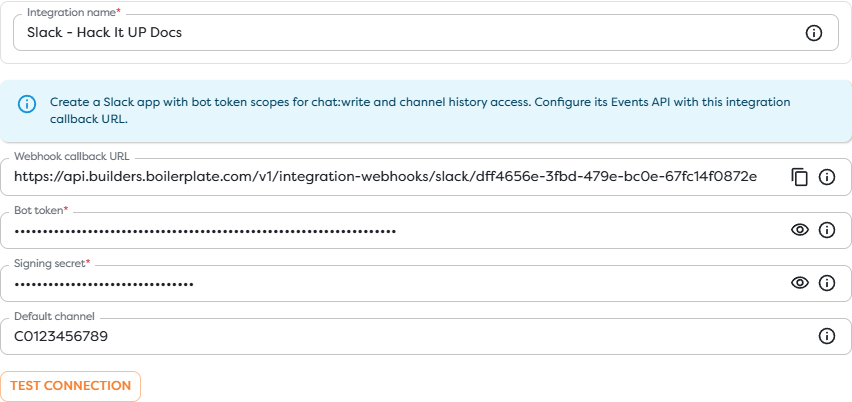Click the 'Default channel' label
Image resolution: width=852 pixels, height=402 pixels.
pos(54,316)
